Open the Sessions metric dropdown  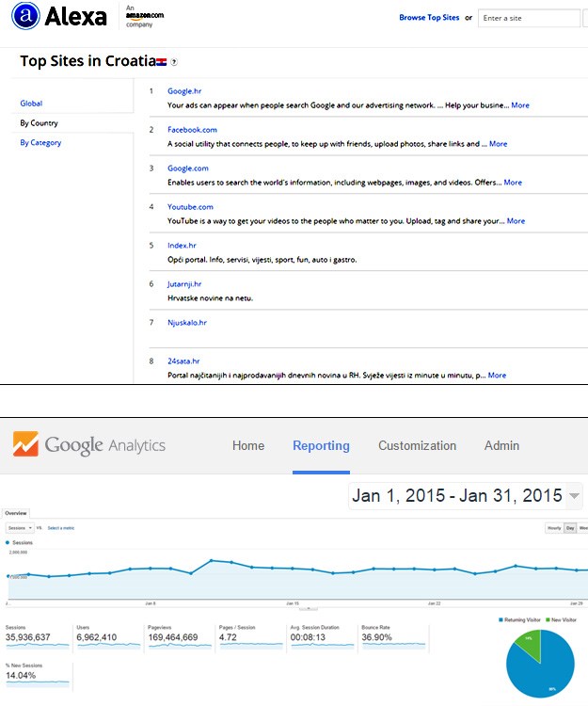point(20,528)
